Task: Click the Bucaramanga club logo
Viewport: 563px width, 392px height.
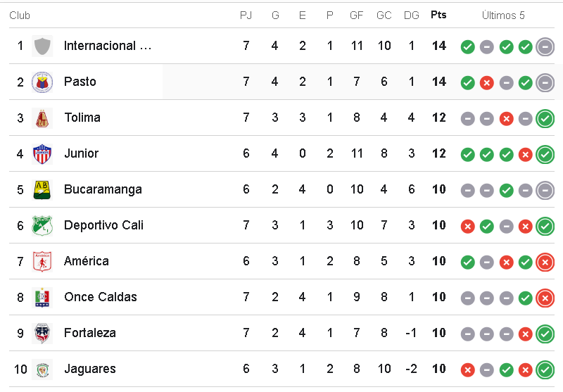Action: click(x=42, y=190)
